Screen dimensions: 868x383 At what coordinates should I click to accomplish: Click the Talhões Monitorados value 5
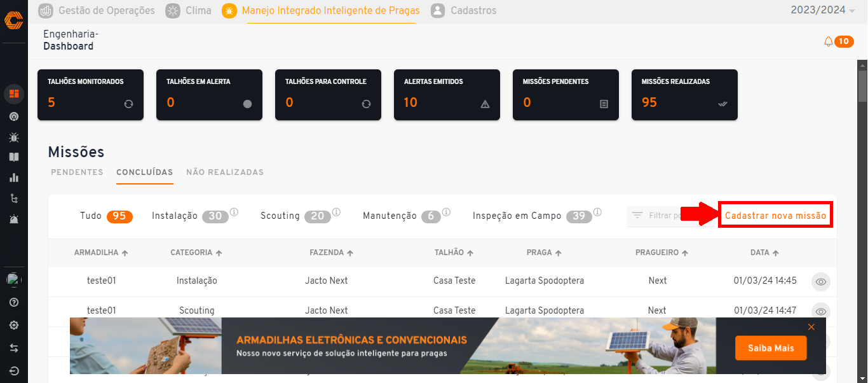(51, 102)
